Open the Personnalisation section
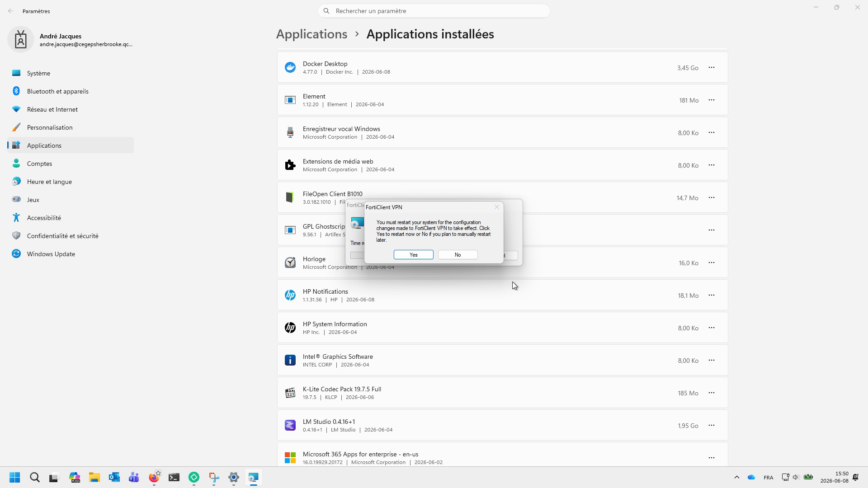Viewport: 868px width, 488px height. [x=71, y=127]
